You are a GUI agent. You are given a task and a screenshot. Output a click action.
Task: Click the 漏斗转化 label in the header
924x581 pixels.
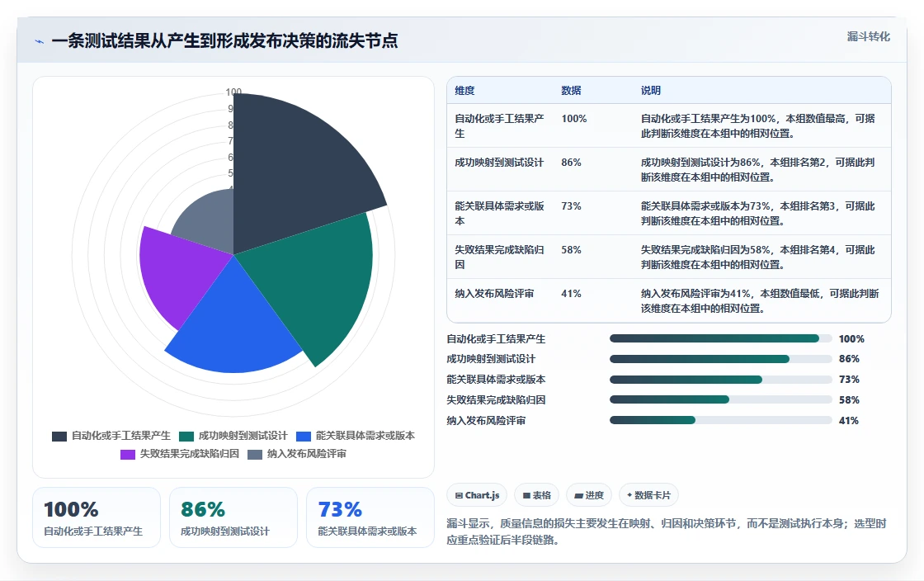[x=868, y=36]
